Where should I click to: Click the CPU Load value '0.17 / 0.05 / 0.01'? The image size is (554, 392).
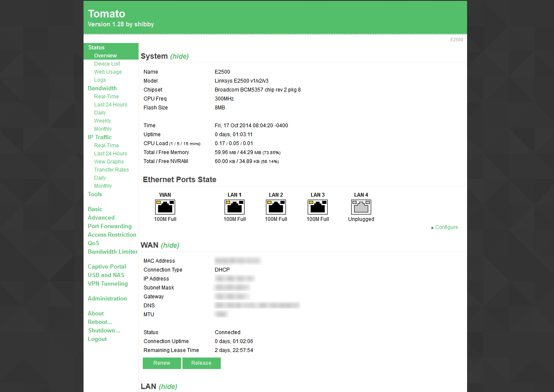click(x=234, y=143)
